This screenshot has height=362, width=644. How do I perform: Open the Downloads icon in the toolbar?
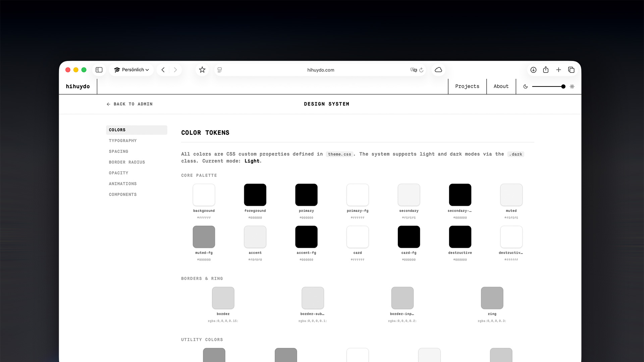[x=533, y=70]
